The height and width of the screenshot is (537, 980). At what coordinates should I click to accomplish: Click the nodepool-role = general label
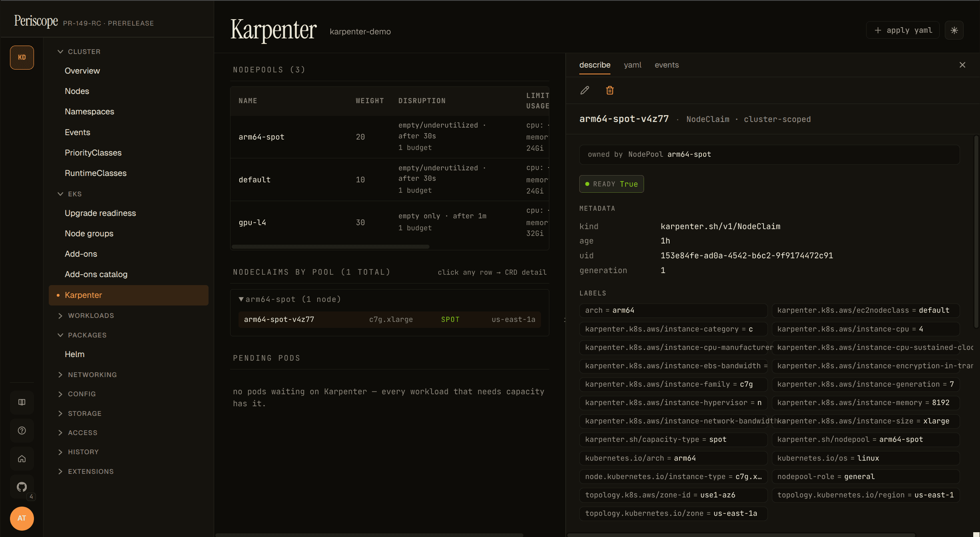(866, 477)
